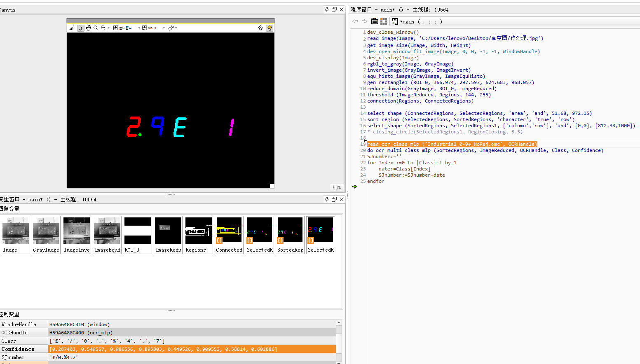
Task: Clear the graphics window with the broom icon
Action: 72,28
